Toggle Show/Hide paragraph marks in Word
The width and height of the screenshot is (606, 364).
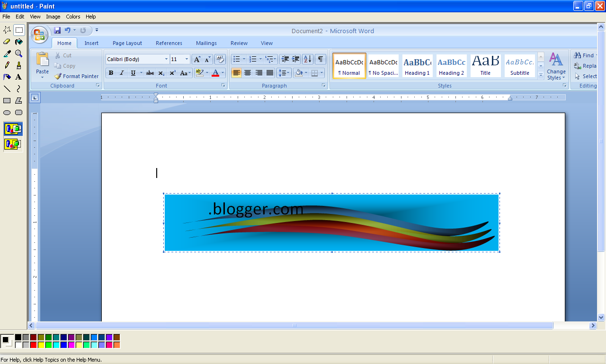(321, 59)
